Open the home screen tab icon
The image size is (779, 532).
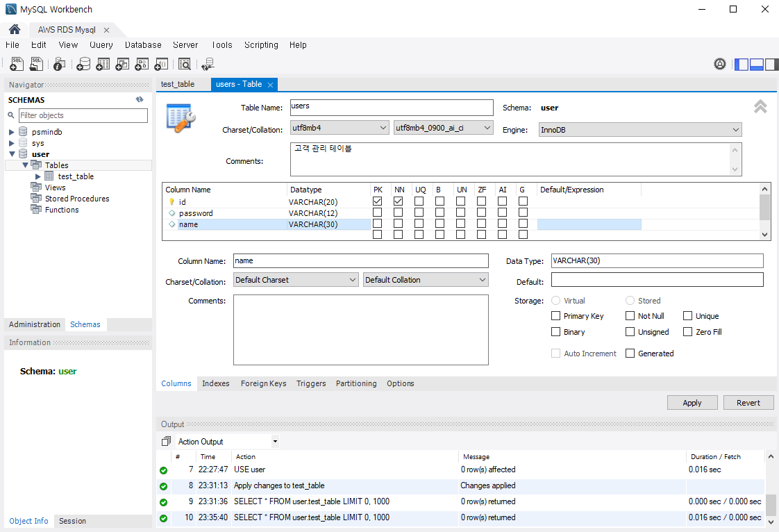pyautogui.click(x=15, y=29)
